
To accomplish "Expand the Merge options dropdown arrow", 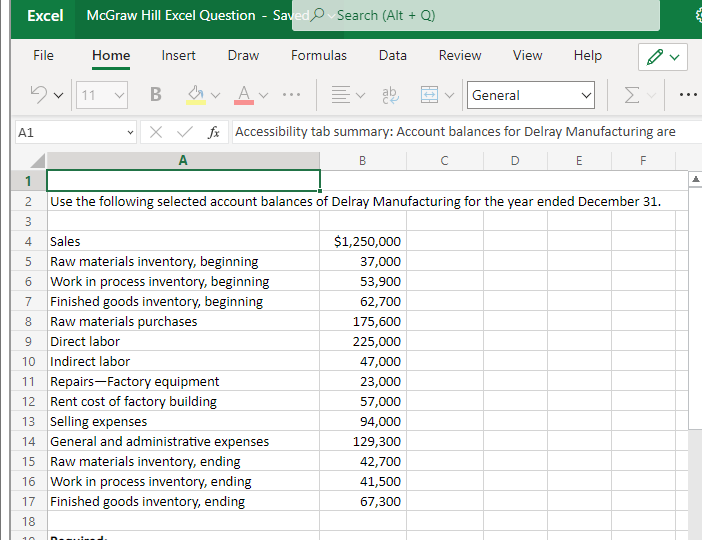I will 449,95.
